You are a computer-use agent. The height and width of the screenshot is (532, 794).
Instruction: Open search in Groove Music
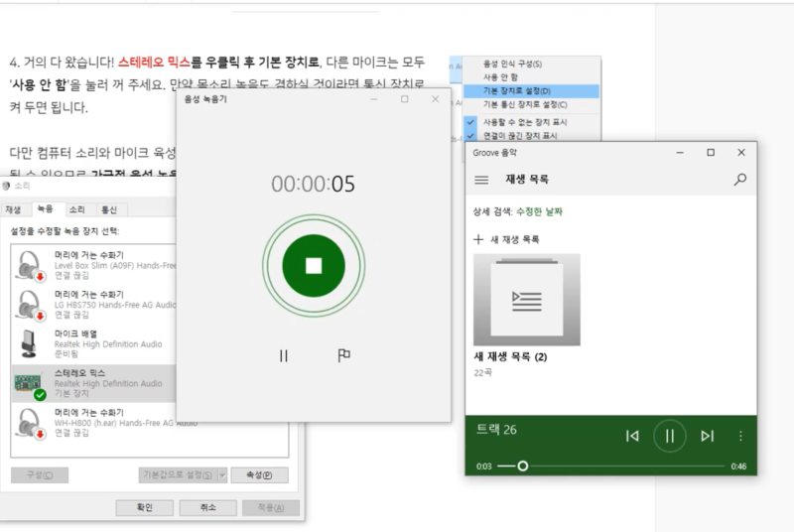point(739,180)
